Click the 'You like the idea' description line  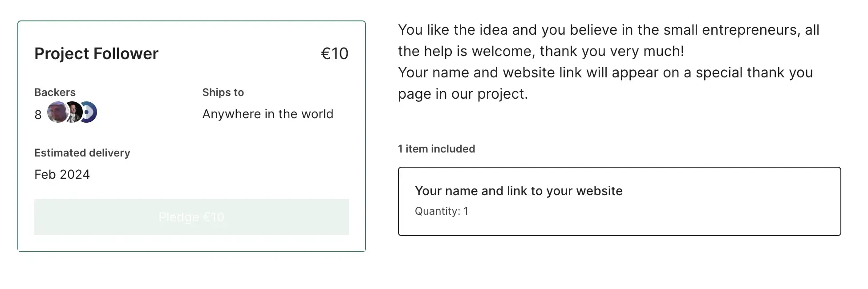[608, 30]
